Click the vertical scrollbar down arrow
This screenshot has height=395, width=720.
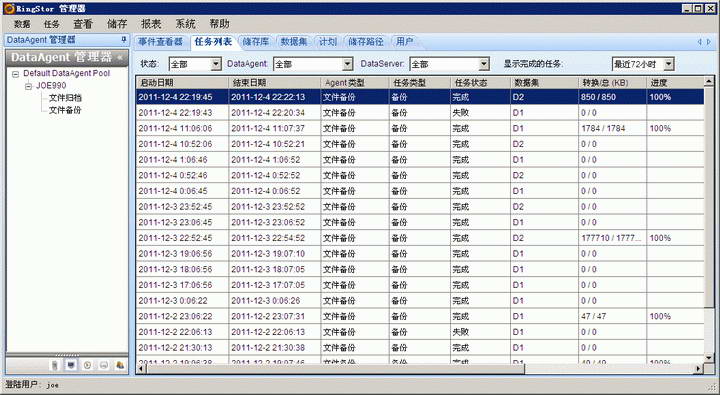[x=709, y=357]
